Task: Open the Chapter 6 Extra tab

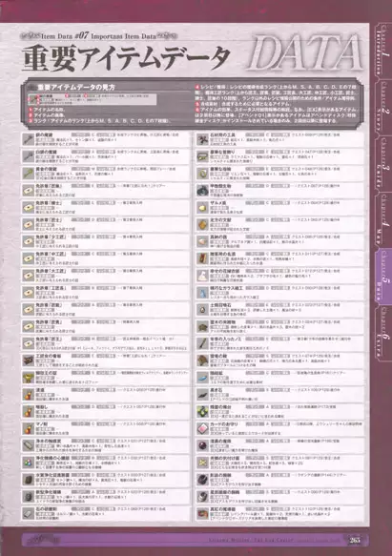Action: [x=383, y=333]
